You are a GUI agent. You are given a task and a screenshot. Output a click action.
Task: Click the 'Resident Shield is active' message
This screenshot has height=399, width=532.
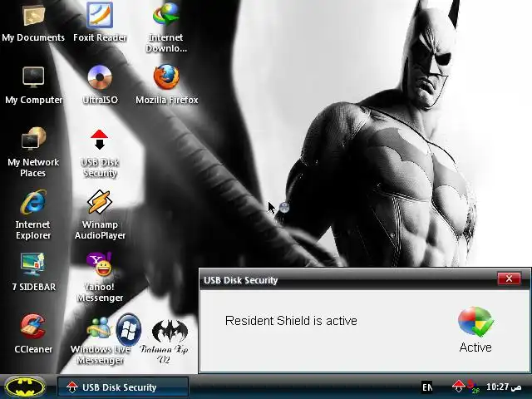coord(291,321)
